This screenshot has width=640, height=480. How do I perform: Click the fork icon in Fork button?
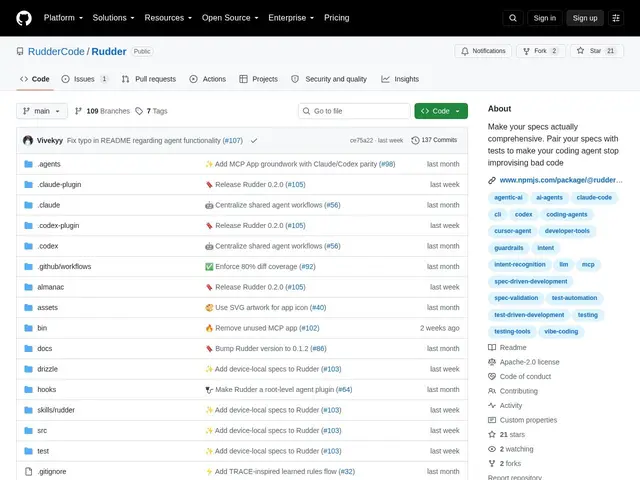[527, 51]
